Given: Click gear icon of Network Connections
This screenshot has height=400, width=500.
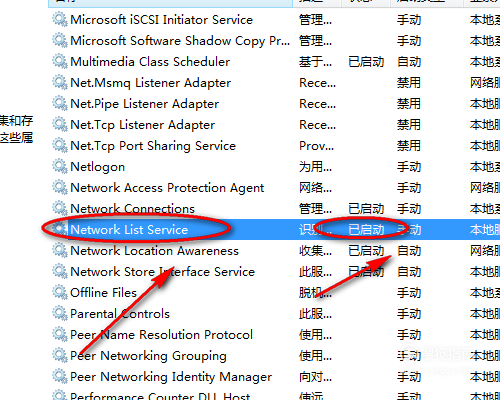Looking at the screenshot, I should point(60,208).
